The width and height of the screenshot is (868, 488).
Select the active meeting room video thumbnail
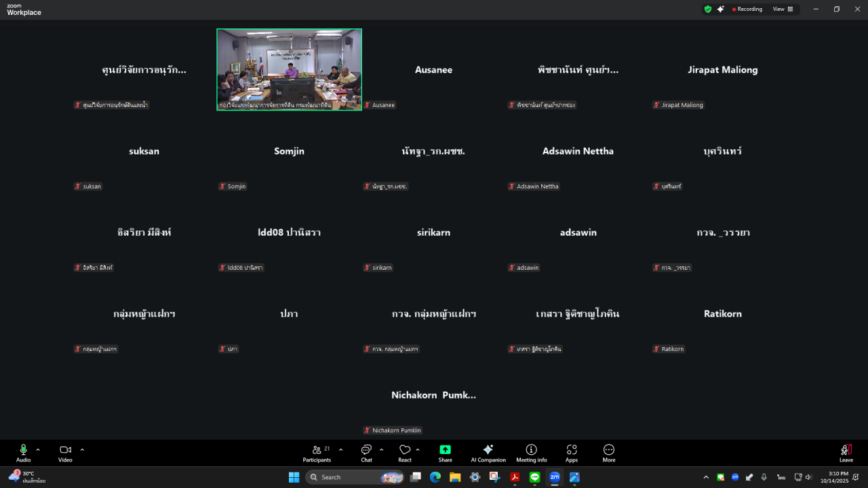(289, 69)
